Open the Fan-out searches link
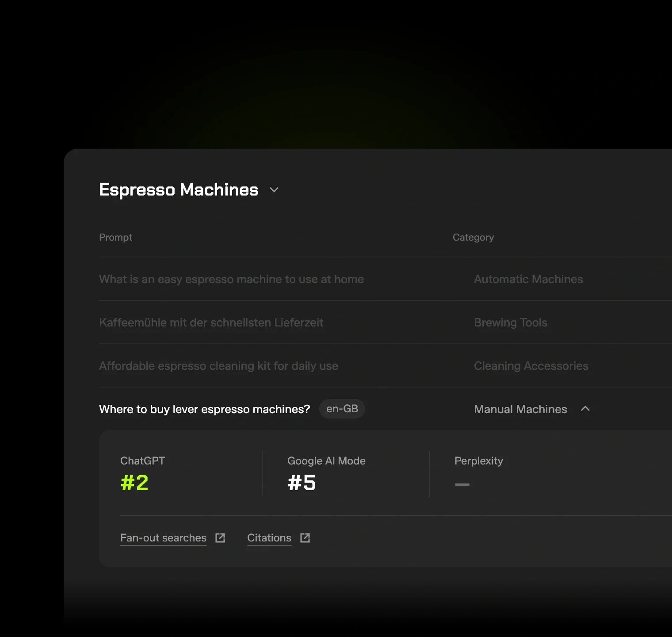672x637 pixels. pyautogui.click(x=163, y=538)
